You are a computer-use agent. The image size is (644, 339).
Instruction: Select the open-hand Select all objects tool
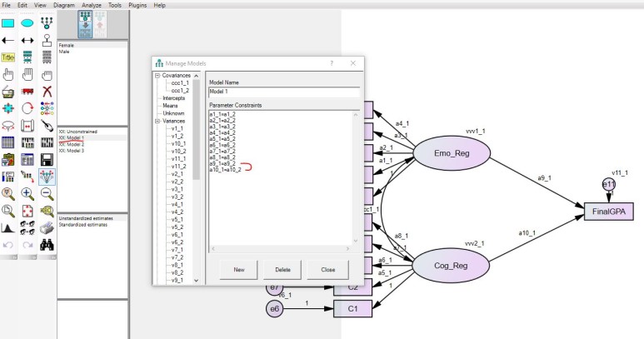pyautogui.click(x=27, y=75)
